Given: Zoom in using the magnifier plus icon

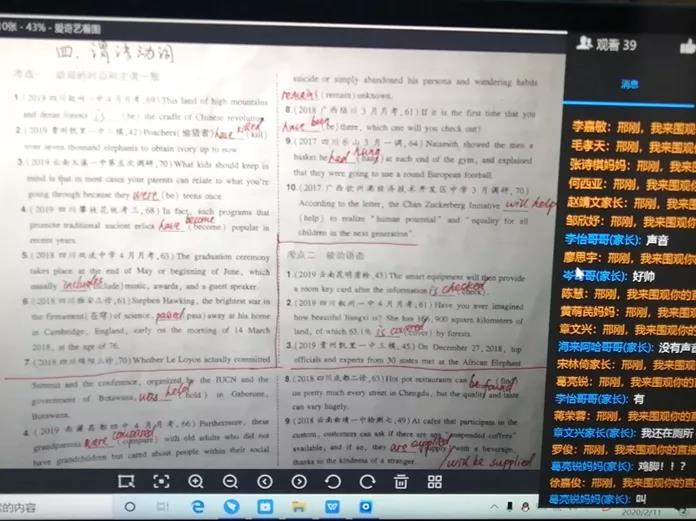Looking at the screenshot, I should click(x=195, y=481).
